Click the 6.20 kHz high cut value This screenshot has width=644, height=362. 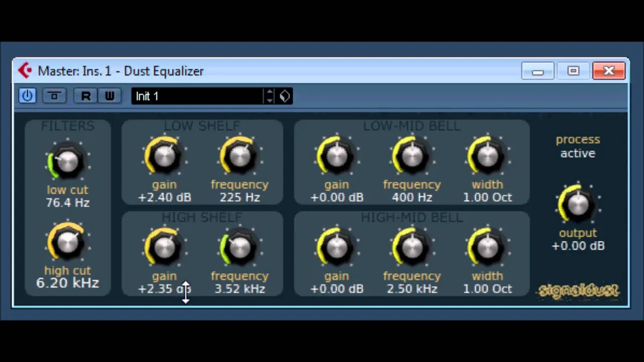point(67,283)
